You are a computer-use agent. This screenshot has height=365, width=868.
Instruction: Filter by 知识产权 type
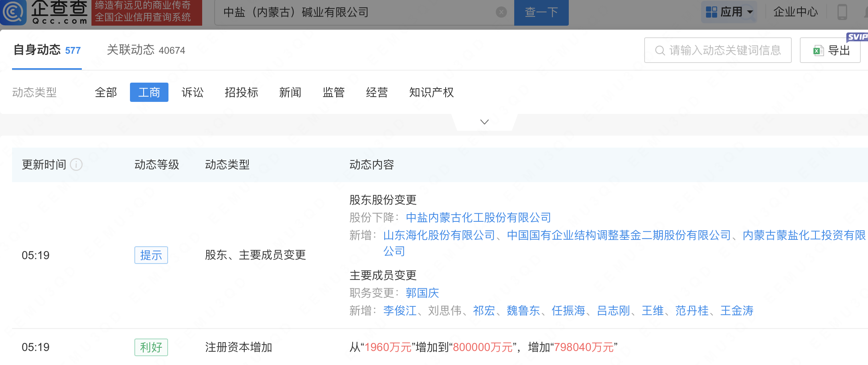click(431, 93)
